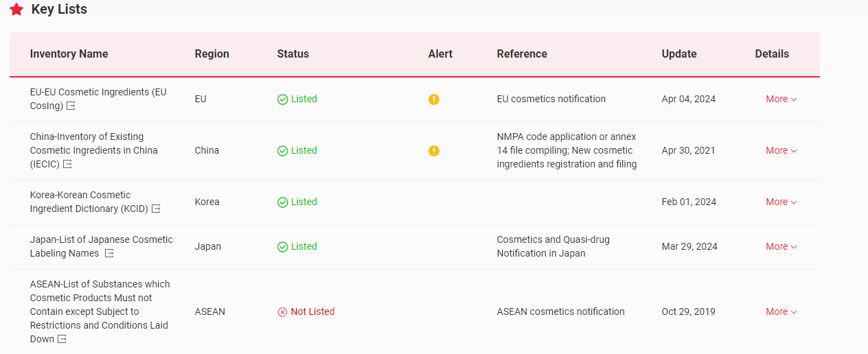Expand More details for China IECIC row
The height and width of the screenshot is (354, 868).
(781, 150)
